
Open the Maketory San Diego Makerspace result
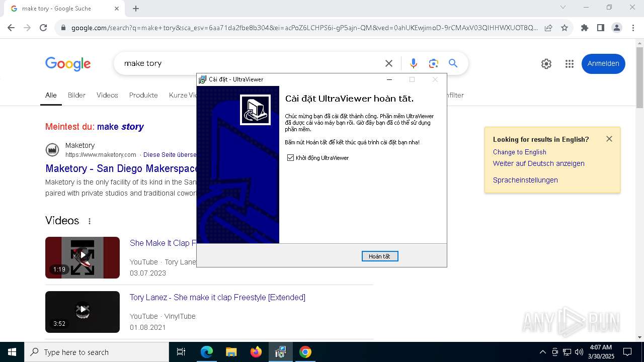(121, 168)
